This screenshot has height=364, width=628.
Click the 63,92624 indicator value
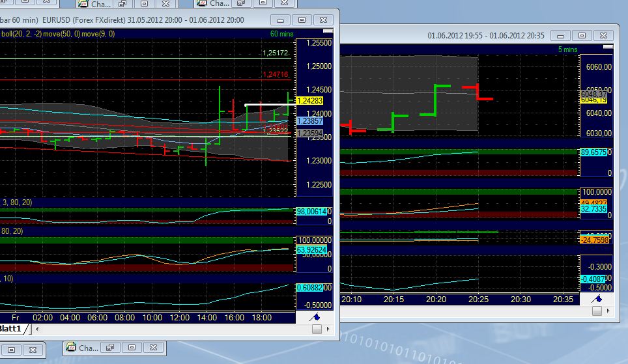point(311,250)
